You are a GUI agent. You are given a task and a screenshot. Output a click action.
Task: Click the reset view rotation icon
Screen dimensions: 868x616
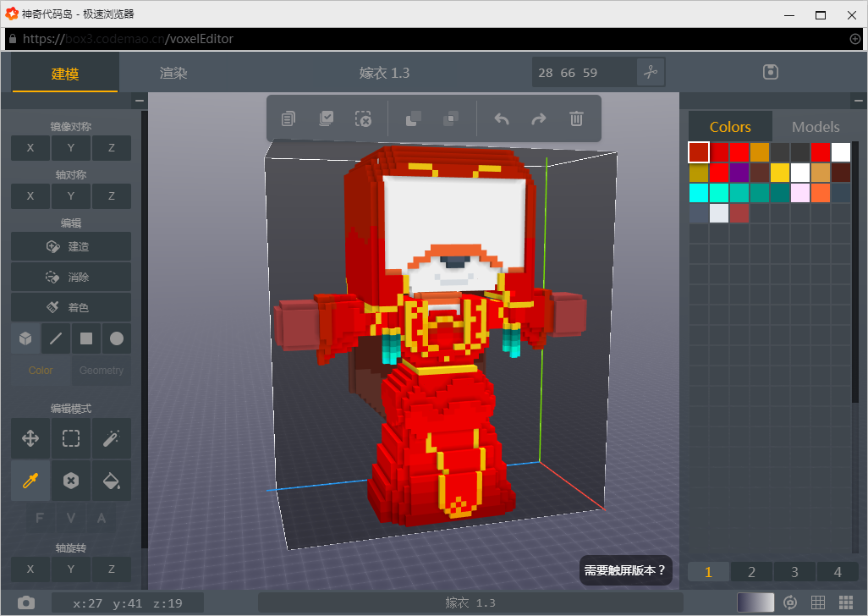tap(790, 602)
